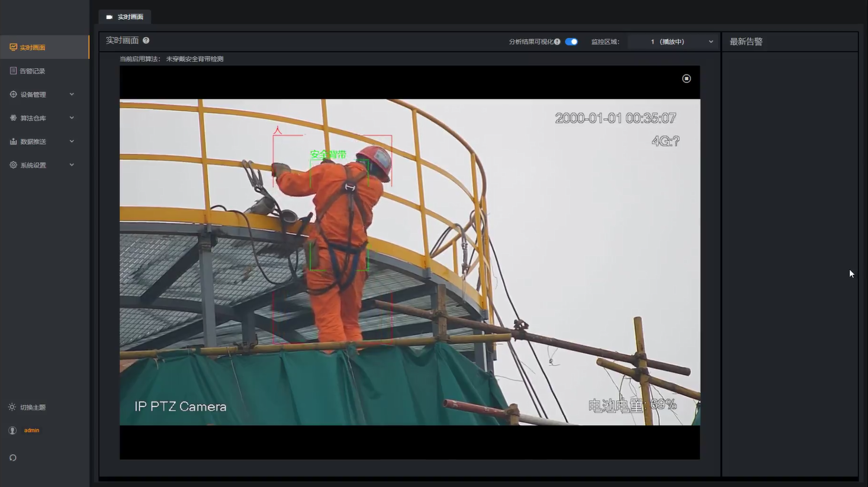Open the 实时画面 sidebar menu item
The height and width of the screenshot is (487, 868).
click(44, 47)
